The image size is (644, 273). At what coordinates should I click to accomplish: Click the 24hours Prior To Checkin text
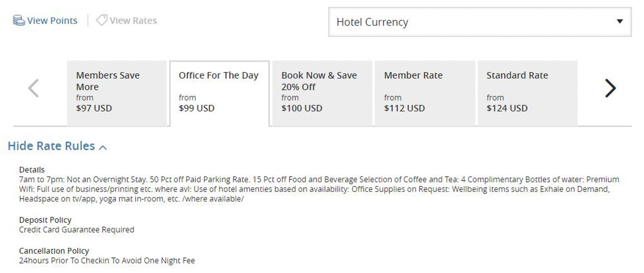click(107, 261)
